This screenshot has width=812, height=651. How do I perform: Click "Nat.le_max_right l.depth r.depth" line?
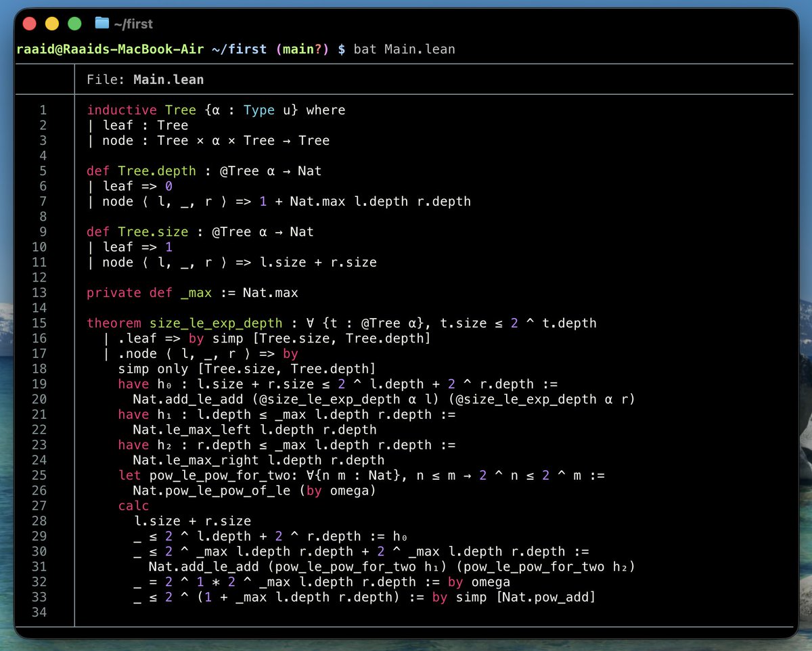coord(258,460)
